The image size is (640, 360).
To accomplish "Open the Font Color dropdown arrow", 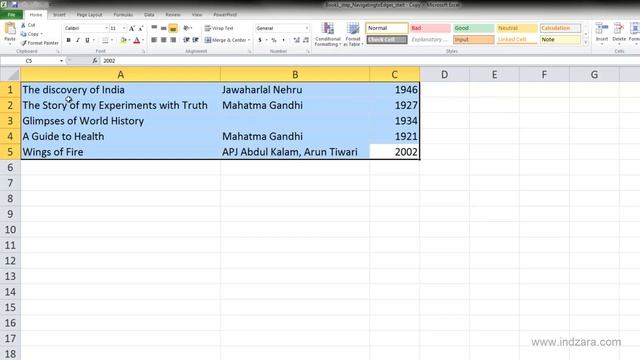I will (143, 40).
